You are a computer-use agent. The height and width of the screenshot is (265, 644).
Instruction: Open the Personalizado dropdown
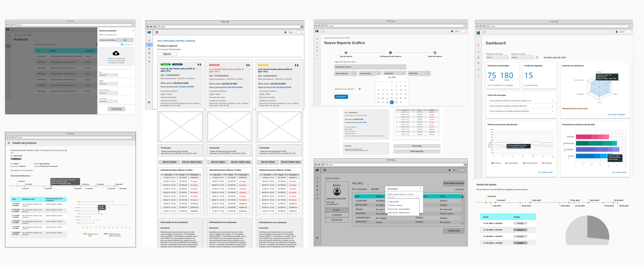click(370, 73)
